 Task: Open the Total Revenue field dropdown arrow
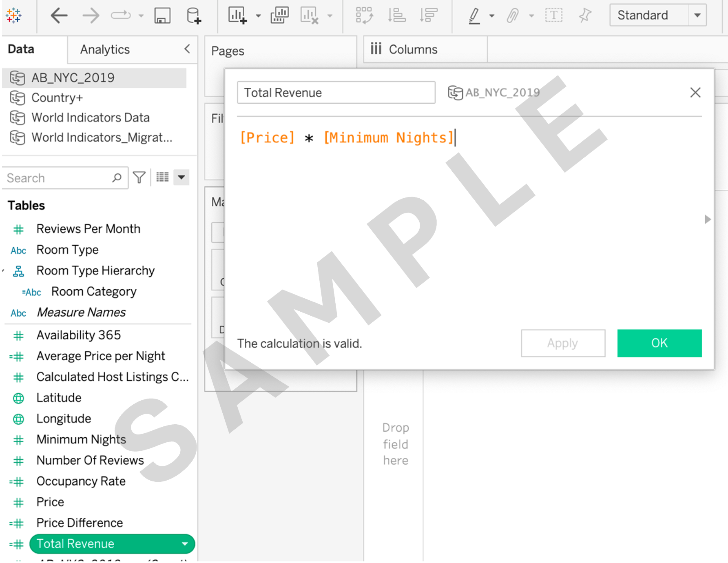coord(185,544)
